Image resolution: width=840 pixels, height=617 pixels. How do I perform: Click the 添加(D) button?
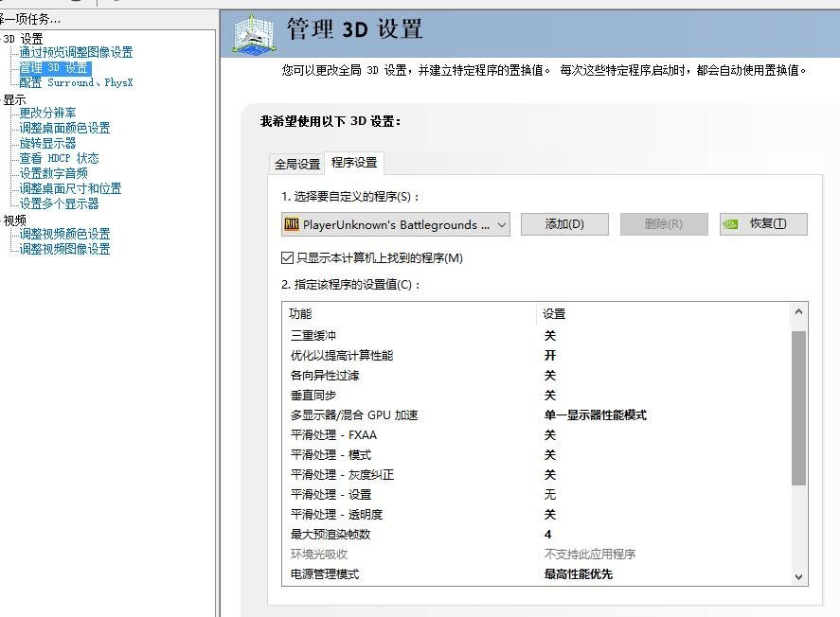coord(564,223)
